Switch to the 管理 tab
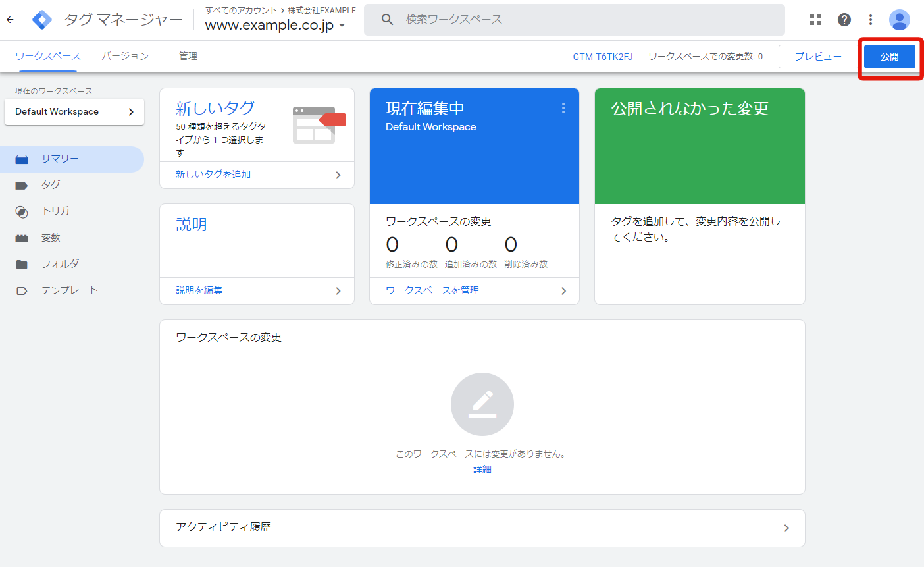Image resolution: width=924 pixels, height=567 pixels. [188, 56]
